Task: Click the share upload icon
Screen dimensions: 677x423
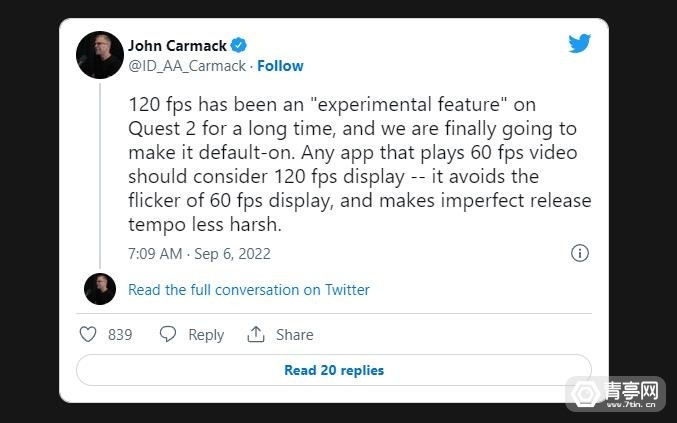Action: point(256,334)
